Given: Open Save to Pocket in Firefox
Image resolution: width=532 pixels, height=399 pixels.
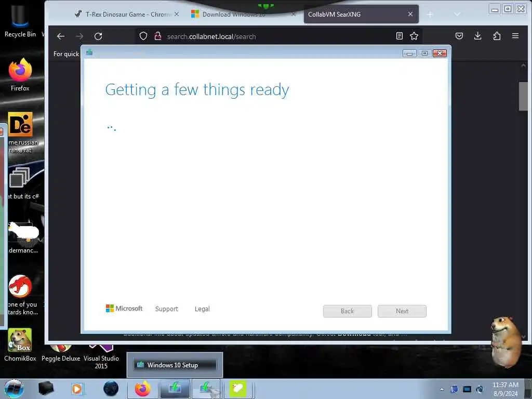Looking at the screenshot, I should tap(459, 36).
